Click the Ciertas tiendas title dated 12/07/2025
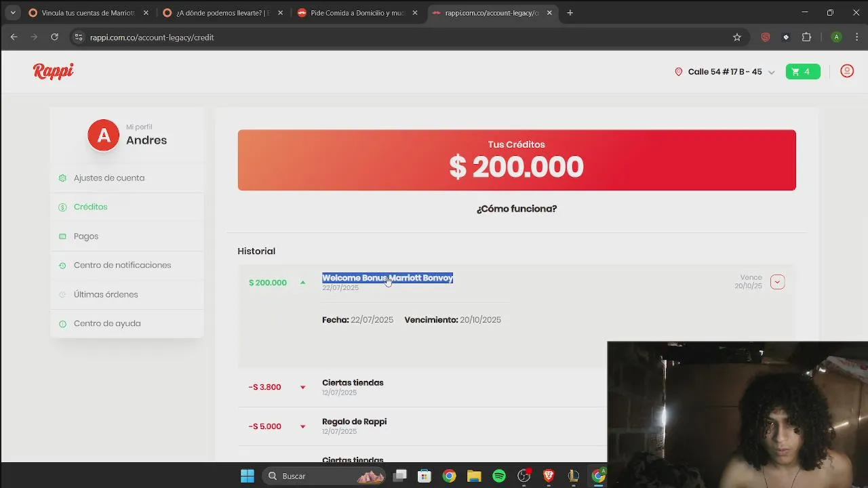868x488 pixels. coord(353,383)
